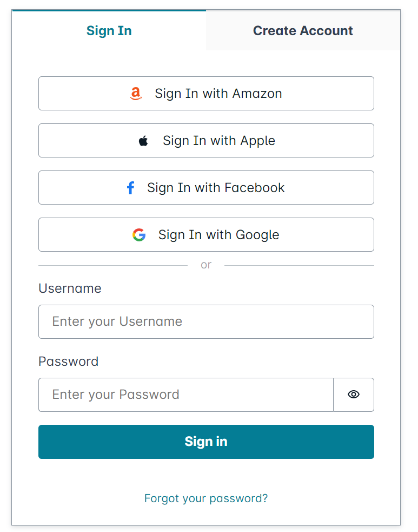This screenshot has width=418, height=532.
Task: Click the Password field label
Action: [x=68, y=362]
